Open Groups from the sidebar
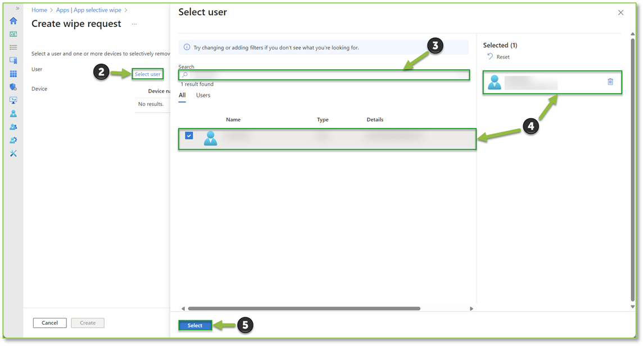This screenshot has width=644, height=346. [x=12, y=127]
